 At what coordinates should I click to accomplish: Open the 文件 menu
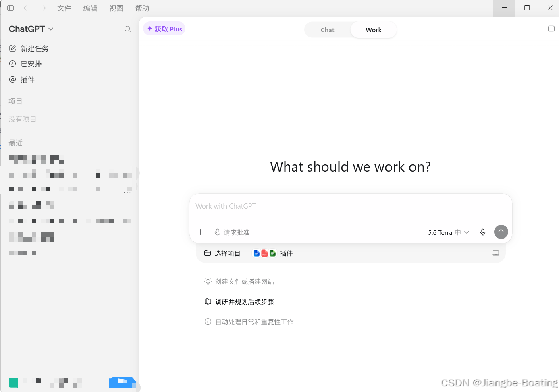64,8
